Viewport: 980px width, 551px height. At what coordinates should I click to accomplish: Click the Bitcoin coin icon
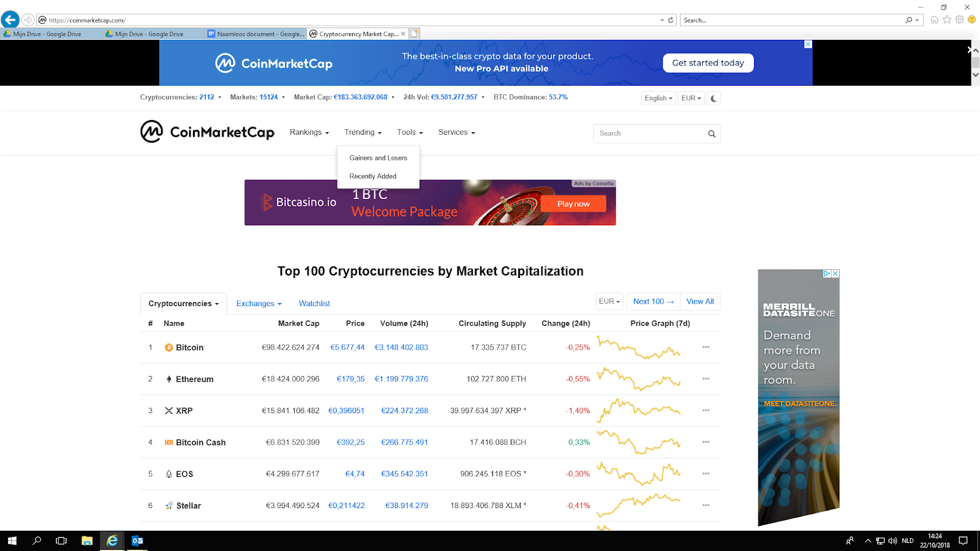tap(169, 347)
